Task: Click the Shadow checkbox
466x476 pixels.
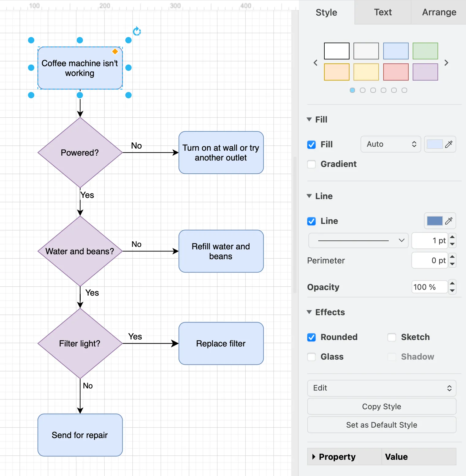Action: 392,357
